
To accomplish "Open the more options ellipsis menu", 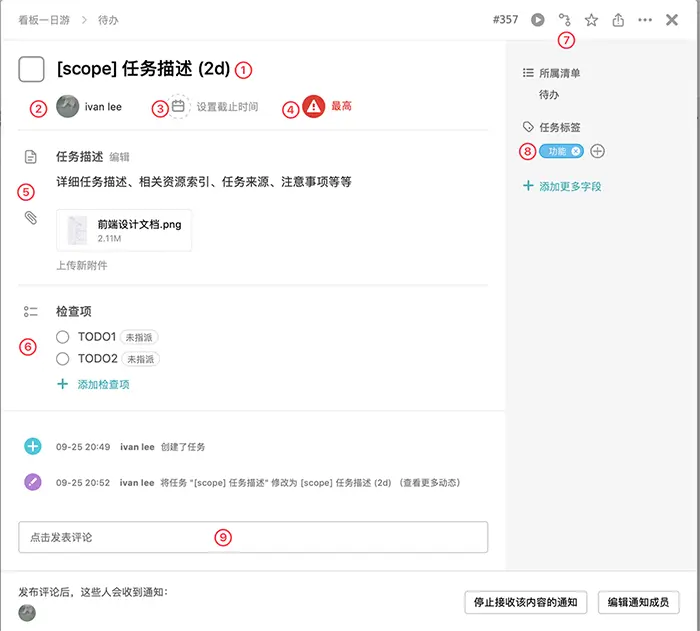I will tap(645, 20).
